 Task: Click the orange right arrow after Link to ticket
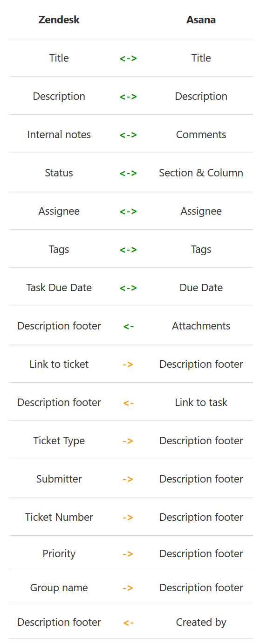[128, 364]
